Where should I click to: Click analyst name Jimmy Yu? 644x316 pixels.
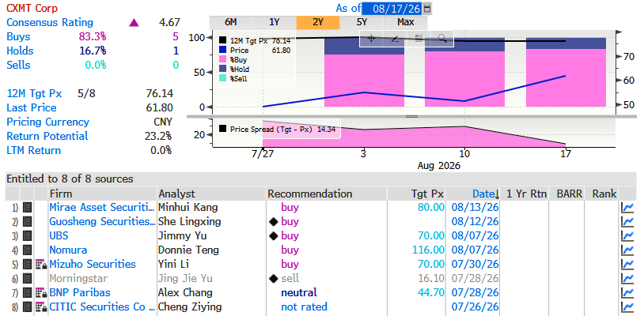183,235
